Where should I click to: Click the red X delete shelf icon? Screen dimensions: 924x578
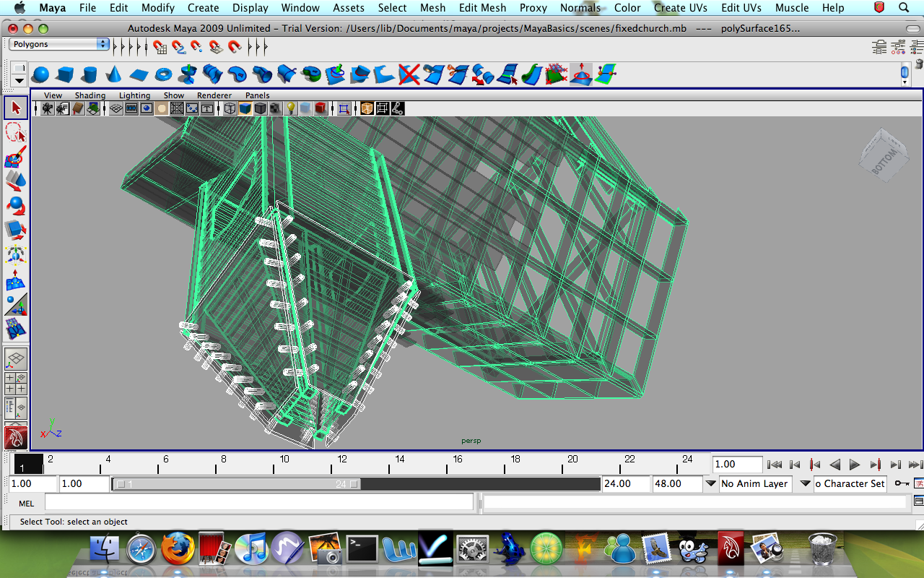pos(409,74)
